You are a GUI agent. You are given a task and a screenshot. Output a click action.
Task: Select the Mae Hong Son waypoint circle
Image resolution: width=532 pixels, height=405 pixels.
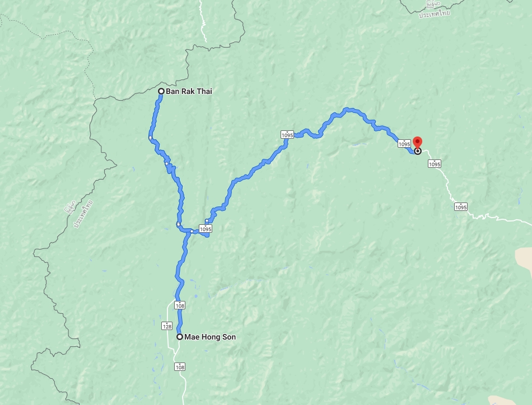pos(180,337)
